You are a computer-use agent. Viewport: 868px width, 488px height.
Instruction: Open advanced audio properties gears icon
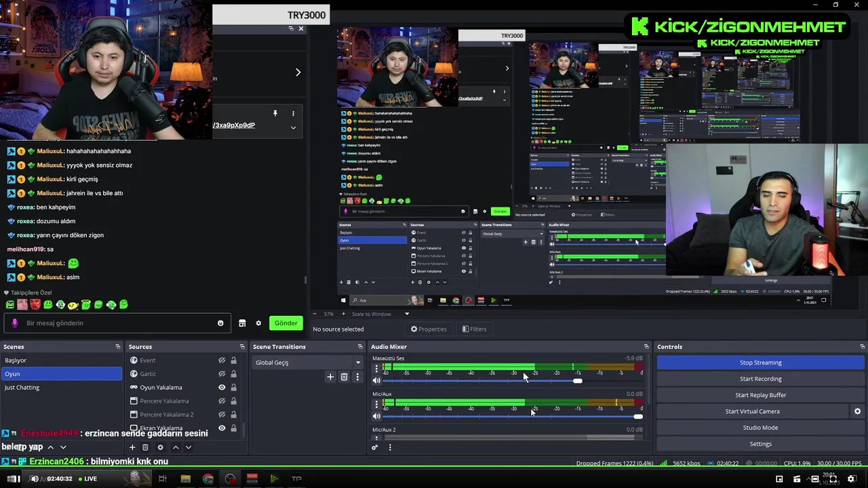[x=374, y=447]
